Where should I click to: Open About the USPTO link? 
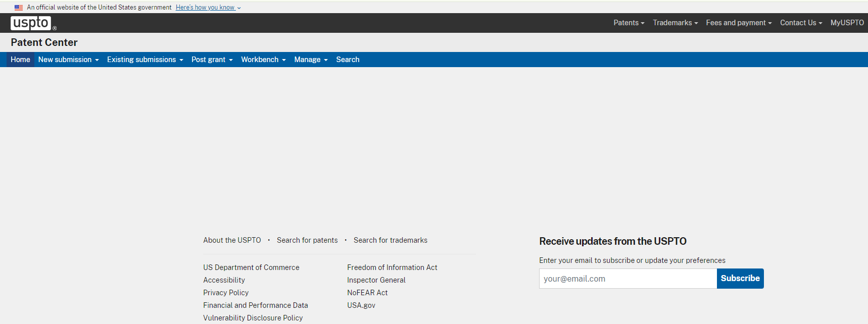(232, 240)
